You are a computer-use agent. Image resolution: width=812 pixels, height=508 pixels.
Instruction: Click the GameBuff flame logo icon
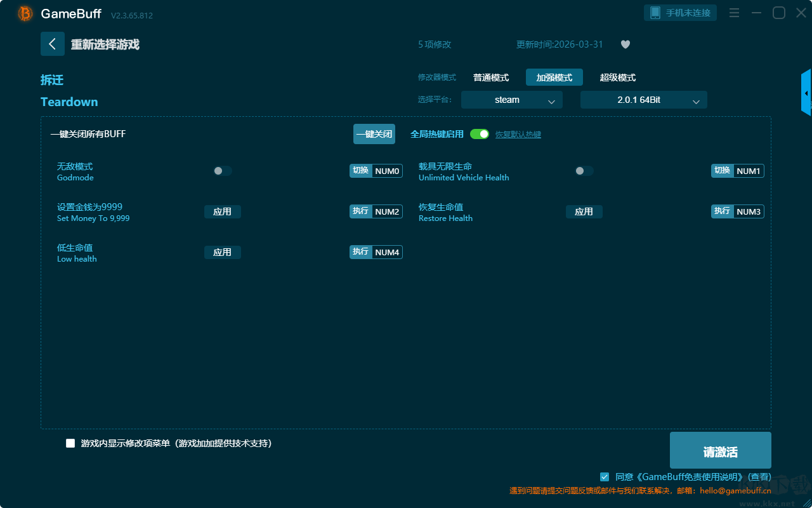coord(25,13)
